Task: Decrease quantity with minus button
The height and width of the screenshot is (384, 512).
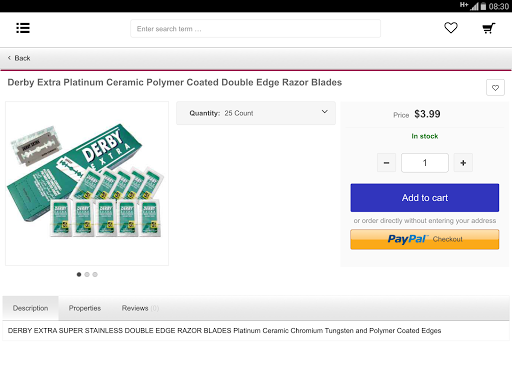Action: click(x=386, y=163)
